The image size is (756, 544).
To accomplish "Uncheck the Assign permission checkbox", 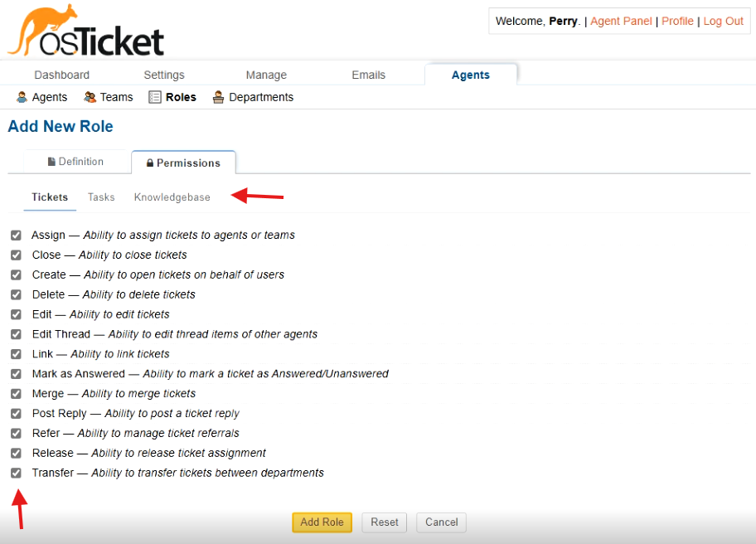I will pos(16,236).
